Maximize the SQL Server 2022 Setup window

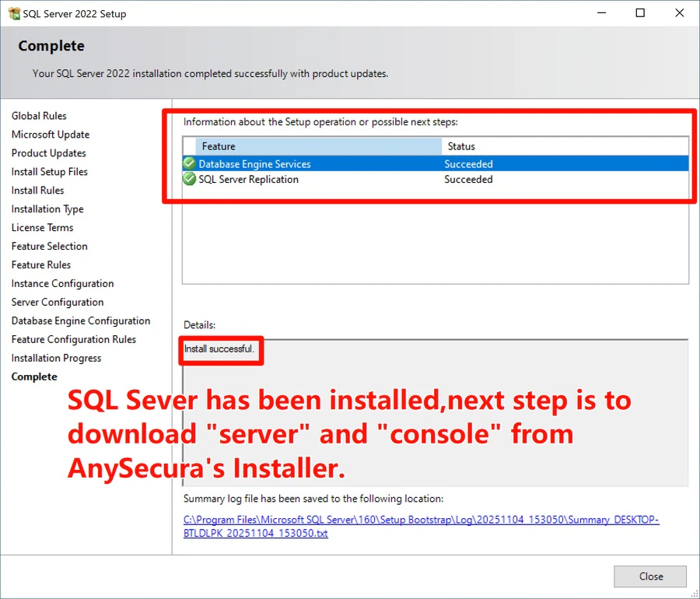click(x=640, y=13)
